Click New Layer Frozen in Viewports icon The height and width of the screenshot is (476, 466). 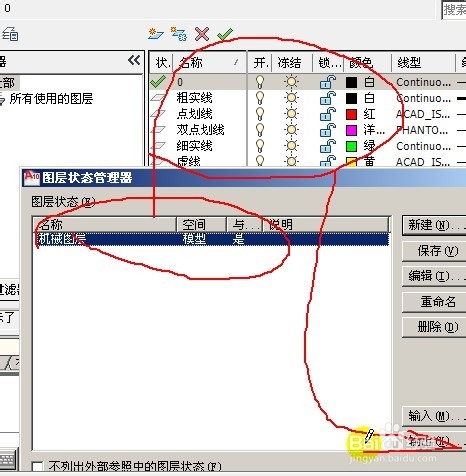tap(179, 34)
